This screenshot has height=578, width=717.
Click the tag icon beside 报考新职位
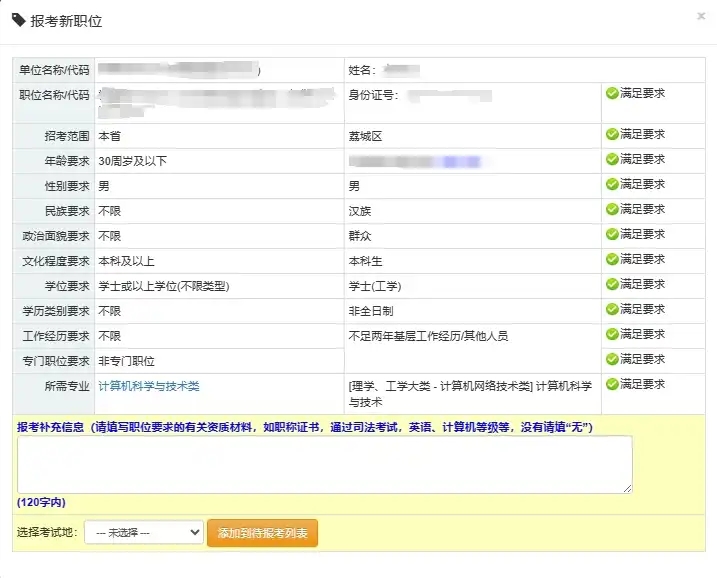(x=19, y=20)
